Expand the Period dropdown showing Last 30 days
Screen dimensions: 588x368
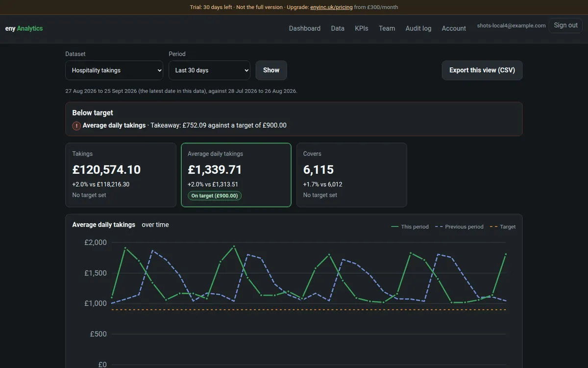pyautogui.click(x=209, y=70)
